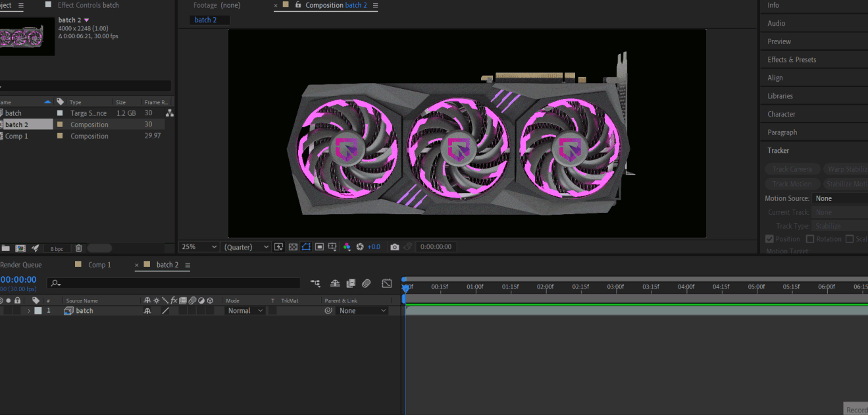
Task: Click the 8 bpc color depth button
Action: (x=57, y=249)
